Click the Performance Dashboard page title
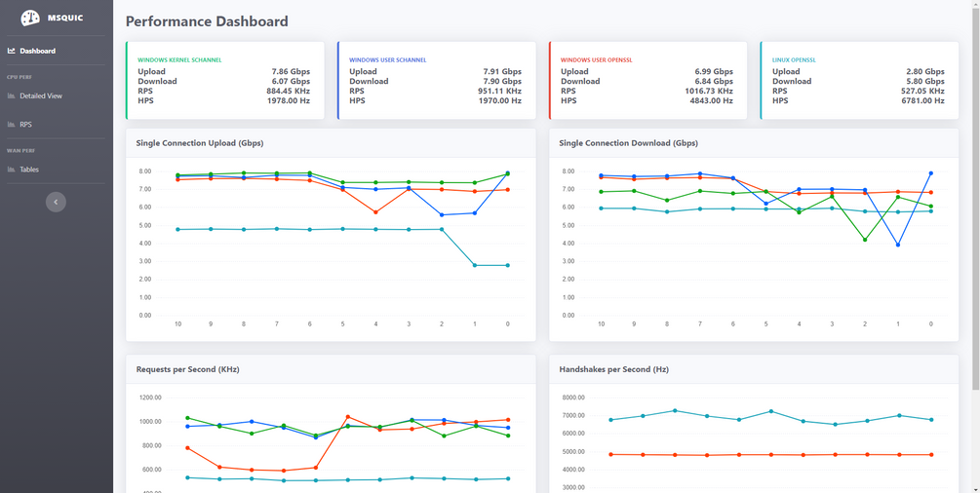This screenshot has width=980, height=493. point(207,21)
